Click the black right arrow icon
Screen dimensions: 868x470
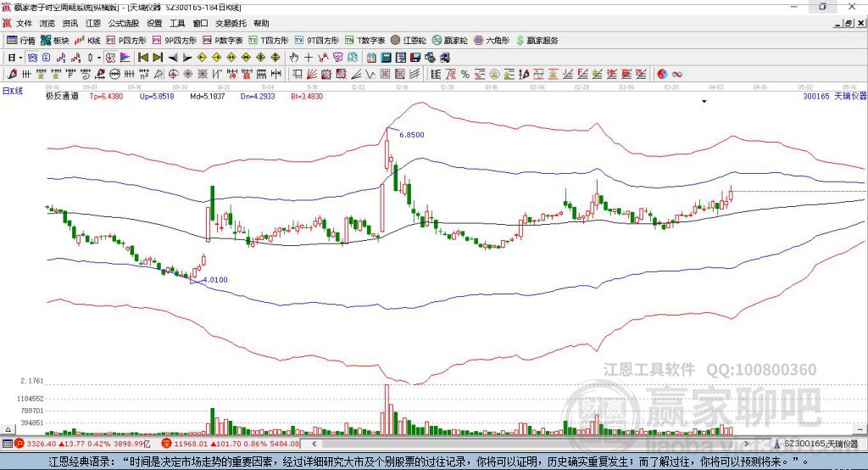click(187, 58)
